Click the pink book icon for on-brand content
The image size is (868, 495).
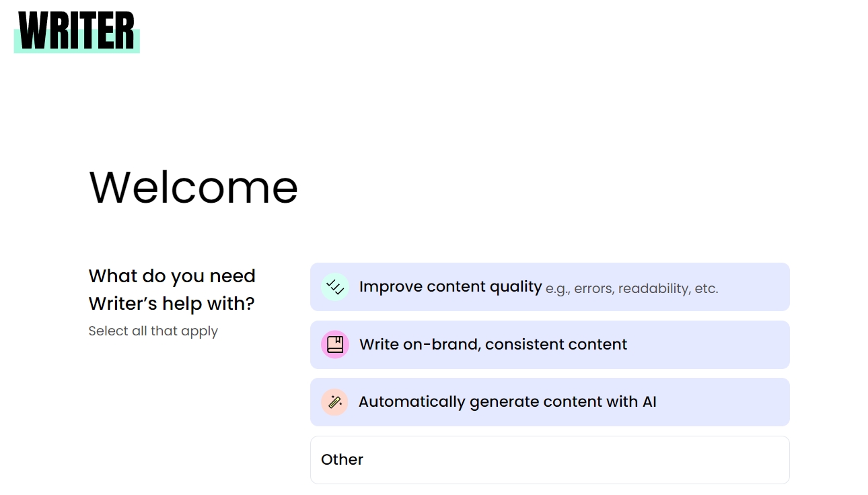pos(334,345)
